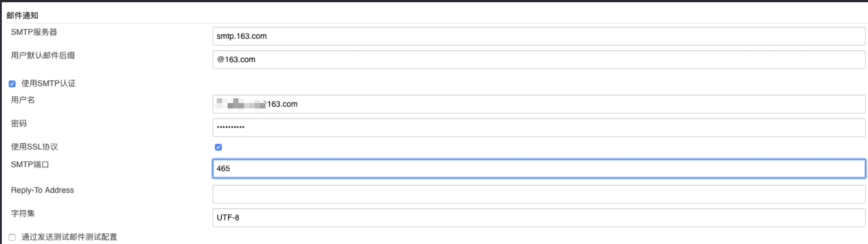Click the 用户名 label text
The width and height of the screenshot is (868, 244).
23,100
